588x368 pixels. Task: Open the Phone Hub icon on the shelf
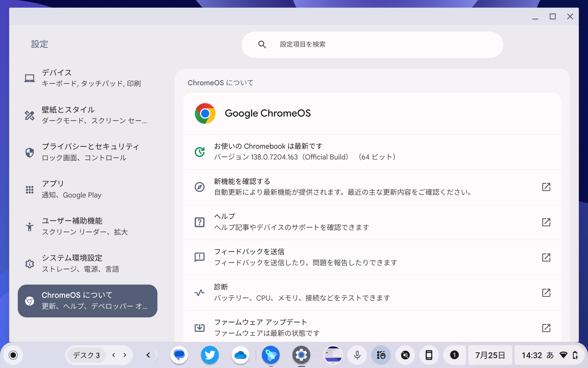(429, 355)
